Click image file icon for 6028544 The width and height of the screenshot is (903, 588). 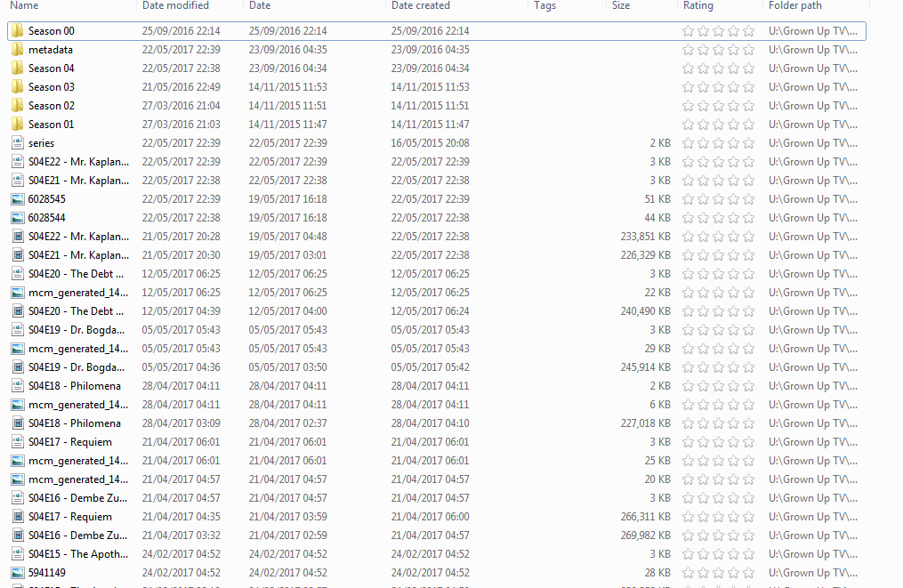point(18,218)
